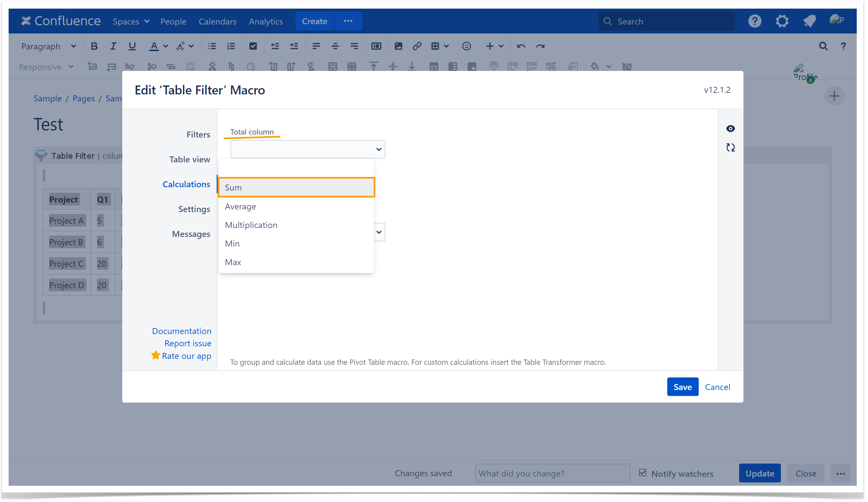Image resolution: width=868 pixels, height=502 pixels.
Task: Open the Table view tab
Action: [190, 159]
